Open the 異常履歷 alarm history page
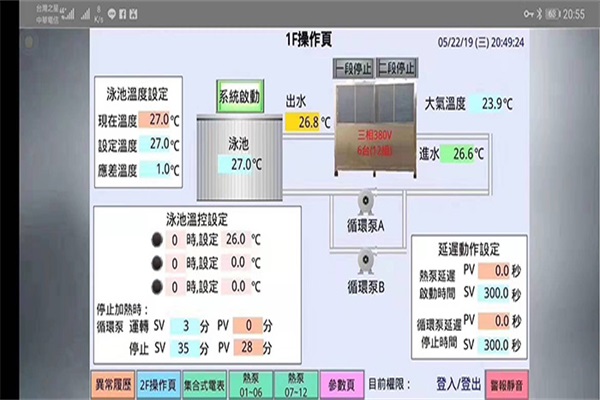Viewport: 600px width, 400px height. pyautogui.click(x=113, y=385)
